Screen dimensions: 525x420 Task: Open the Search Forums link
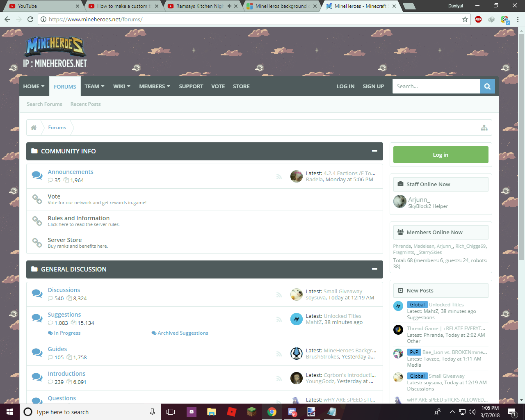[44, 104]
